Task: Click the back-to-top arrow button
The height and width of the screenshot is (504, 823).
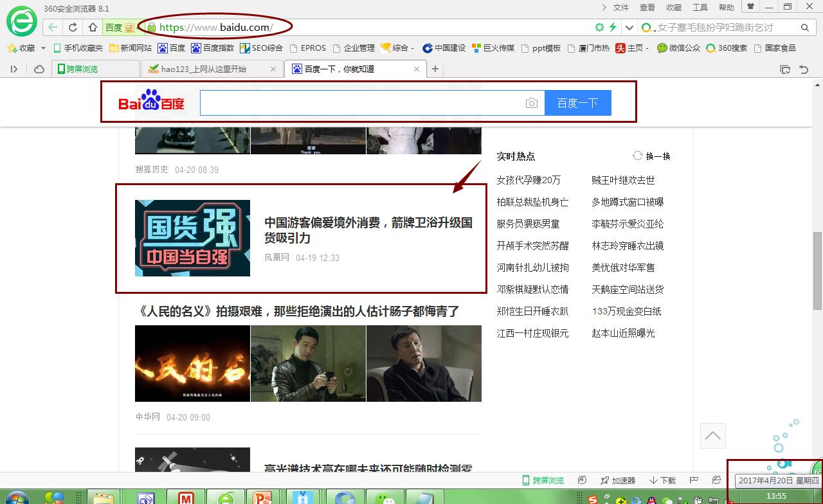Action: coord(712,436)
